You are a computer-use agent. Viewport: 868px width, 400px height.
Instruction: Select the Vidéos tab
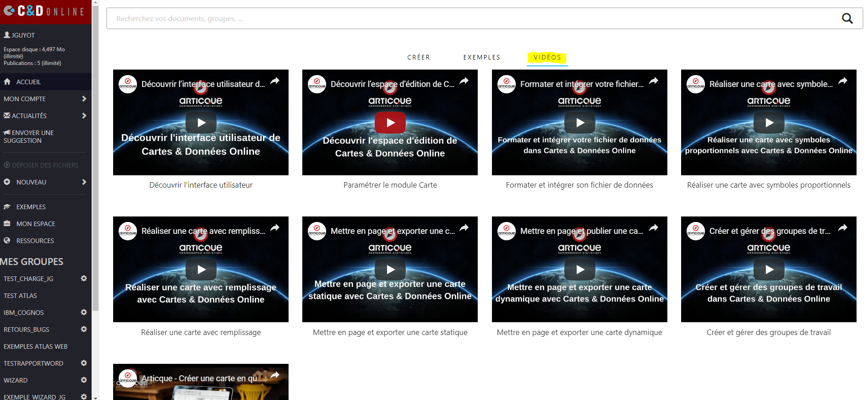(x=547, y=57)
